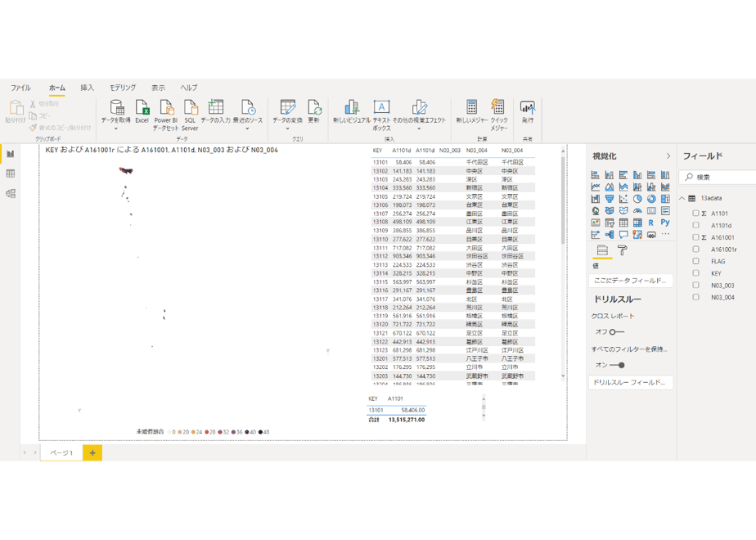Click the 更新 (Refresh) icon
The height and width of the screenshot is (540, 756).
314,107
